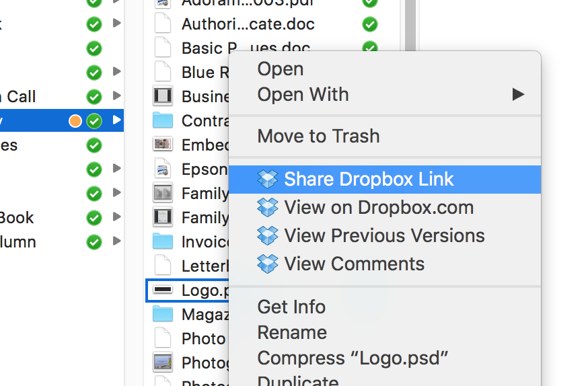Select the Invoic folder icon

point(163,241)
